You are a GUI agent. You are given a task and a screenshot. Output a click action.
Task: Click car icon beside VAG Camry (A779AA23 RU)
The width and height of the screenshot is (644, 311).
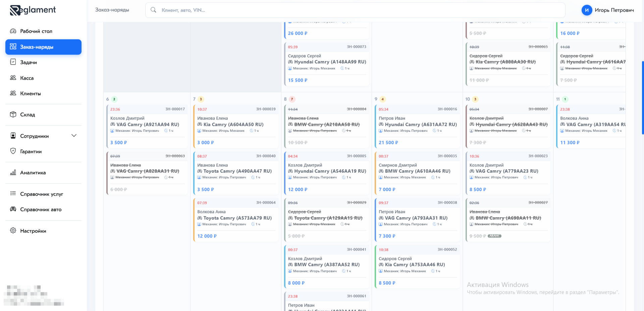pyautogui.click(x=472, y=171)
